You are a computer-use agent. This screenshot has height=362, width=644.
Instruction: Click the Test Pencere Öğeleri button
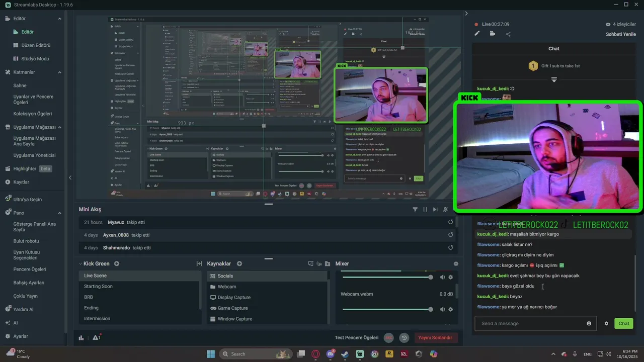[x=356, y=338]
